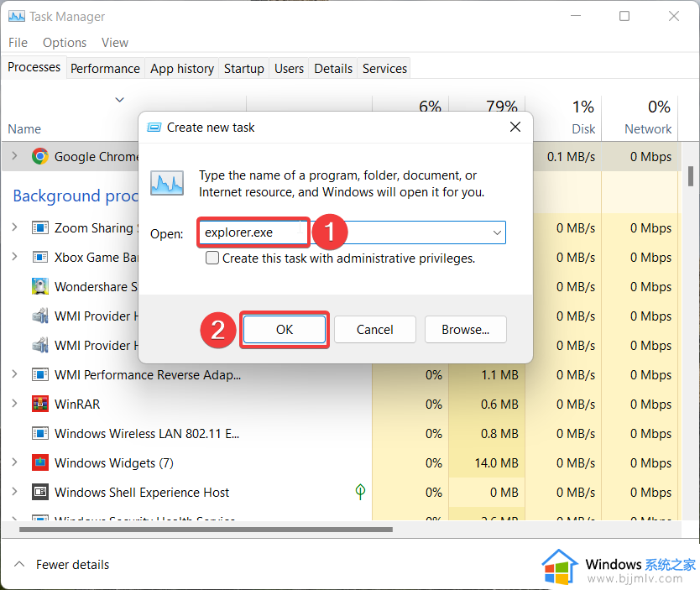The width and height of the screenshot is (700, 590).
Task: Click the first WMI Provider Host icon
Action: pyautogui.click(x=40, y=316)
